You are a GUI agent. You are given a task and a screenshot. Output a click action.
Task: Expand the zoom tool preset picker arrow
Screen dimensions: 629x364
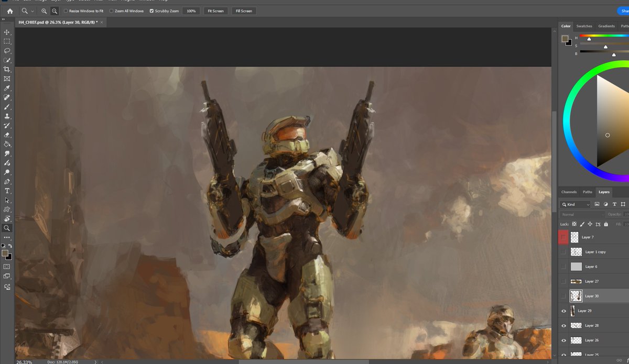32,11
